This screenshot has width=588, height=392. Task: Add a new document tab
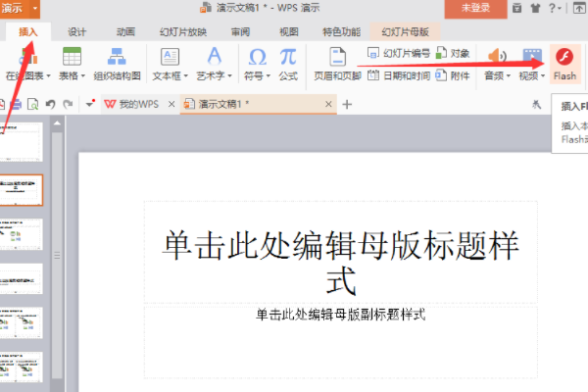click(347, 104)
